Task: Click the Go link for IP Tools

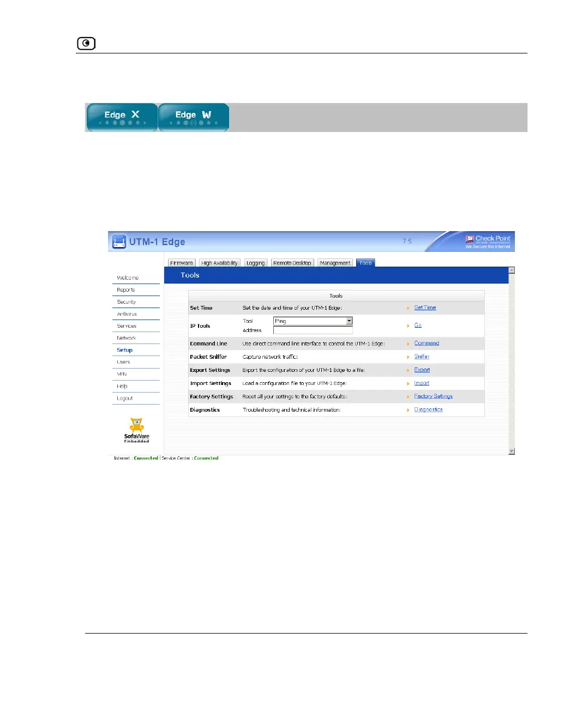Action: 418,325
